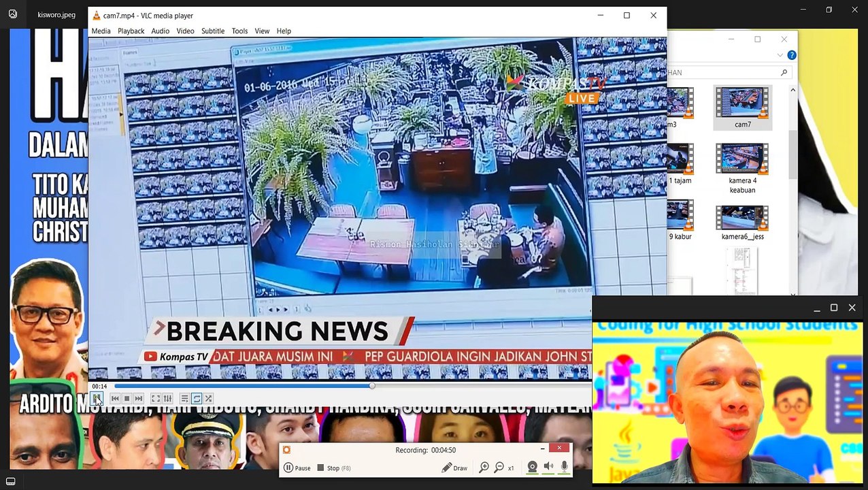Click the VLC cone title icon

pos(96,15)
